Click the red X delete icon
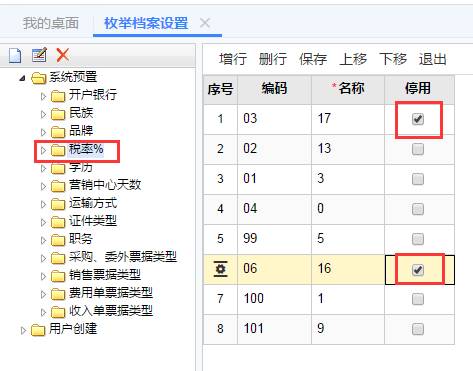This screenshot has height=371, width=473. 63,55
